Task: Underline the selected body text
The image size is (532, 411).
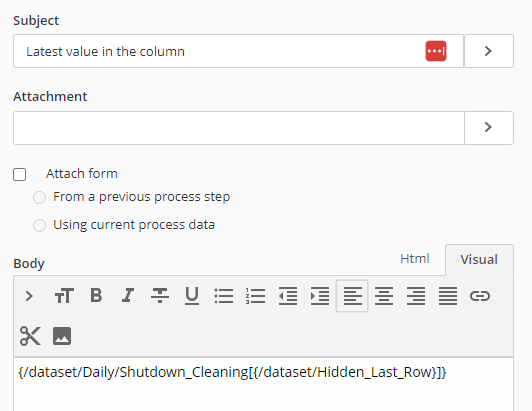Action: coord(192,296)
